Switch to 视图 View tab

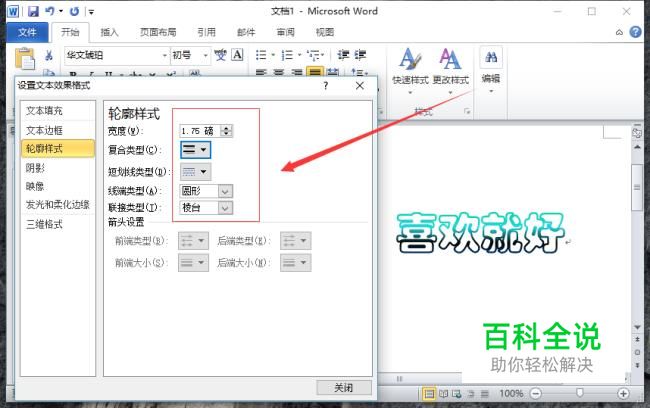point(325,32)
